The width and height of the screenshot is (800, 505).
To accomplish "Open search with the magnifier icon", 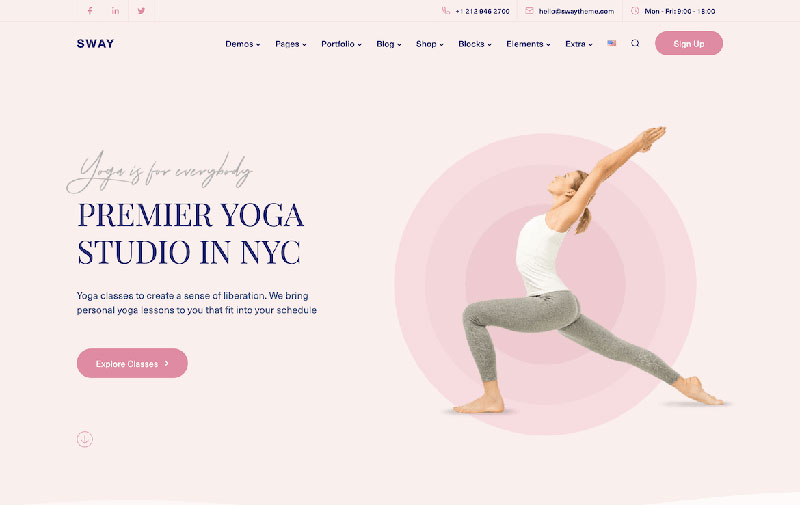I will click(x=635, y=43).
